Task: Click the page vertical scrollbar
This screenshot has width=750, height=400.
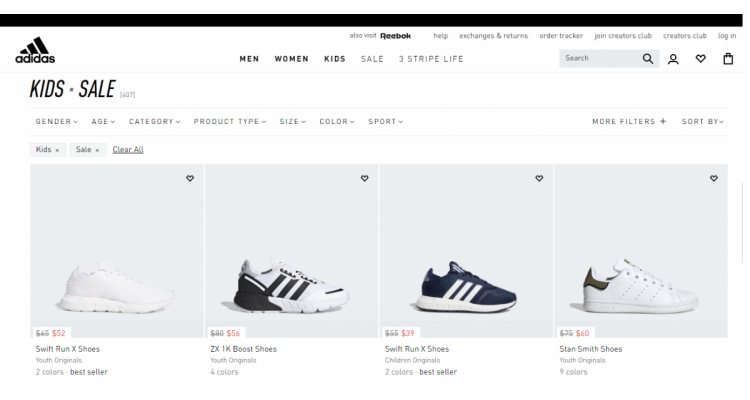Action: click(743, 222)
